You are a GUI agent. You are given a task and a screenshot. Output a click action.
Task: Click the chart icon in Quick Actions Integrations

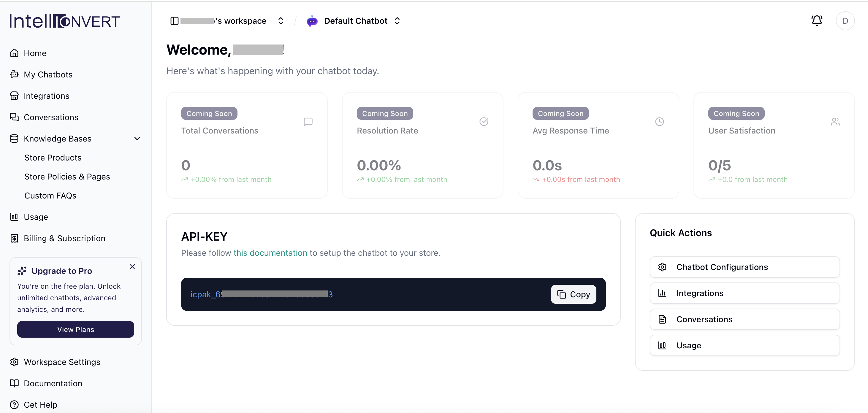point(662,293)
